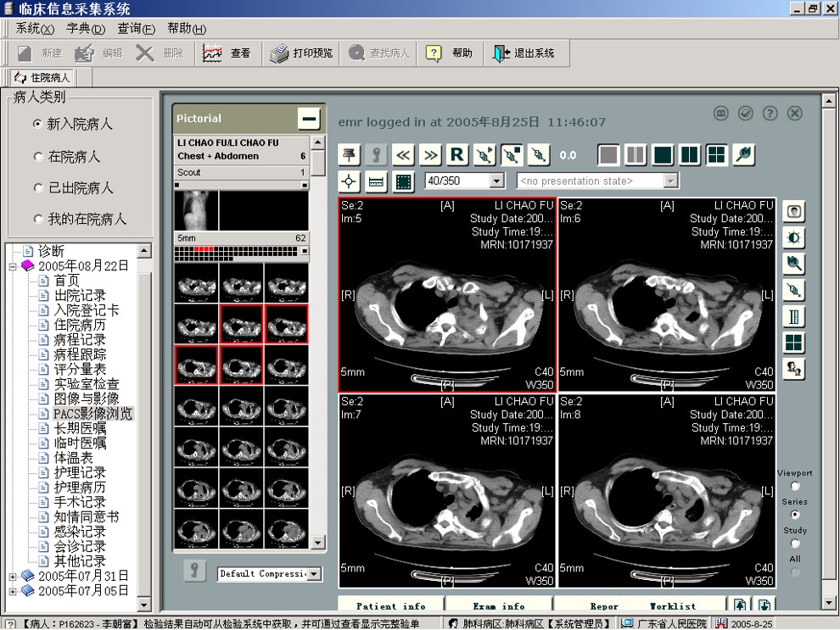Click the pushpin icon in the PACS toolbar
840x630 pixels.
click(350, 155)
